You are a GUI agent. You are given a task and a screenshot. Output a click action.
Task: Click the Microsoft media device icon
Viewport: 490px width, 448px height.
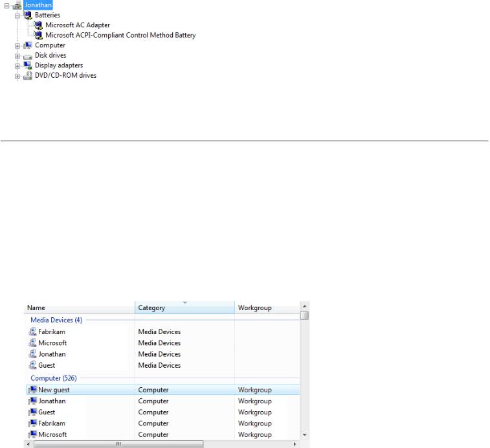click(32, 342)
